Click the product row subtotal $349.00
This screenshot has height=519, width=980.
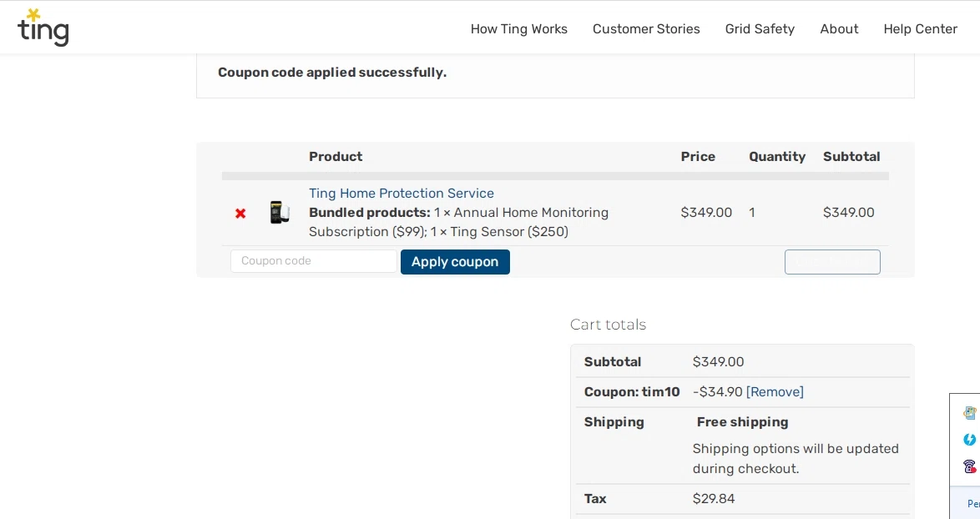point(849,212)
